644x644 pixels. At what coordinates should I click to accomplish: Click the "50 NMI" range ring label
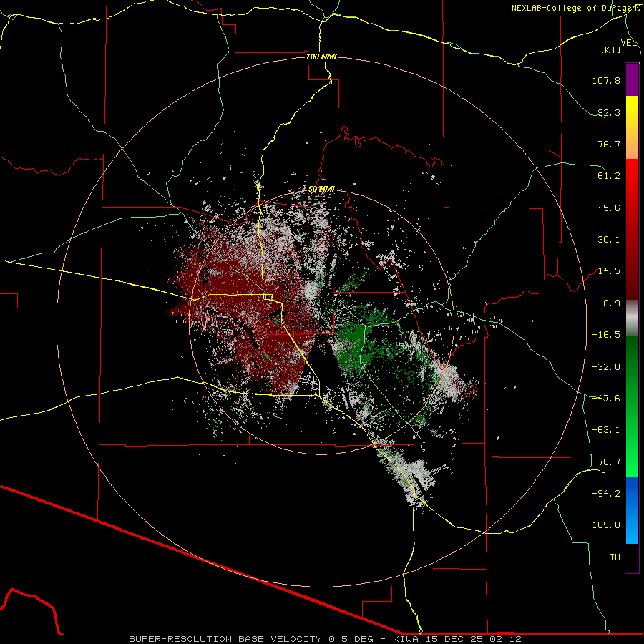tap(321, 190)
